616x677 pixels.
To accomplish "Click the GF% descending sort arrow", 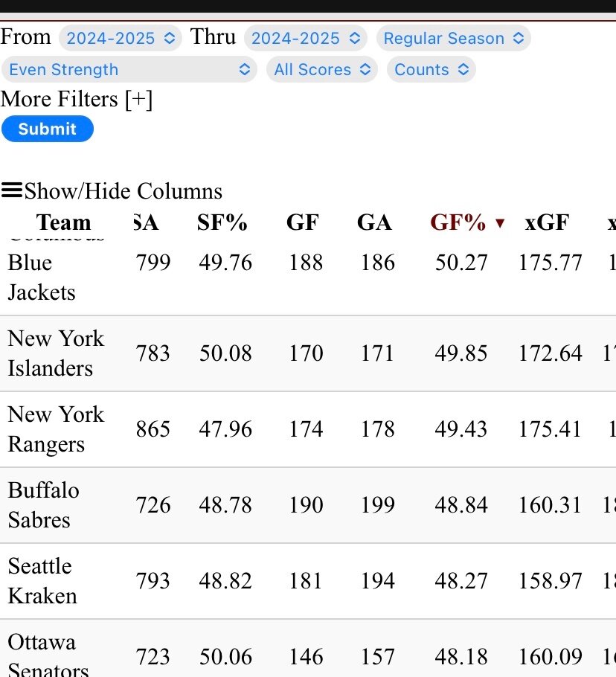I will tap(500, 223).
